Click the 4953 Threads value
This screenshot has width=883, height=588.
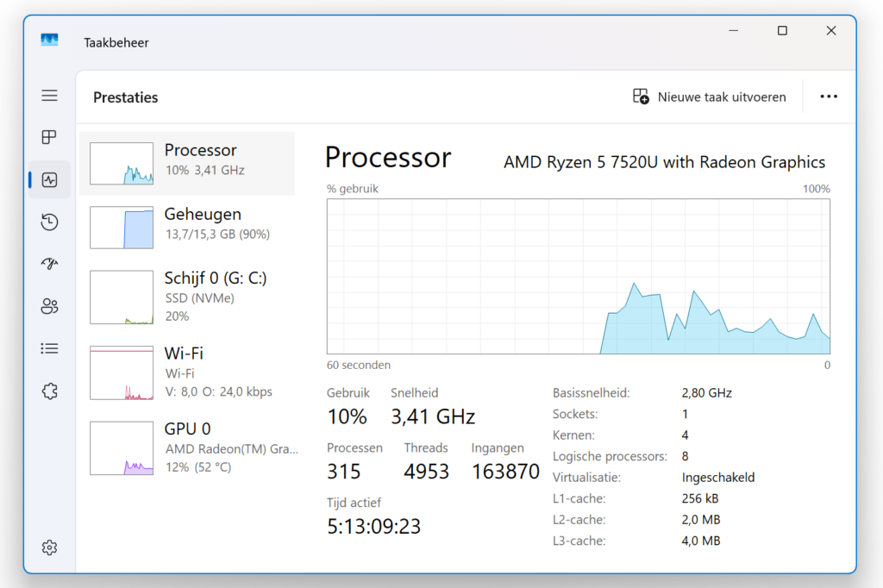pos(426,472)
